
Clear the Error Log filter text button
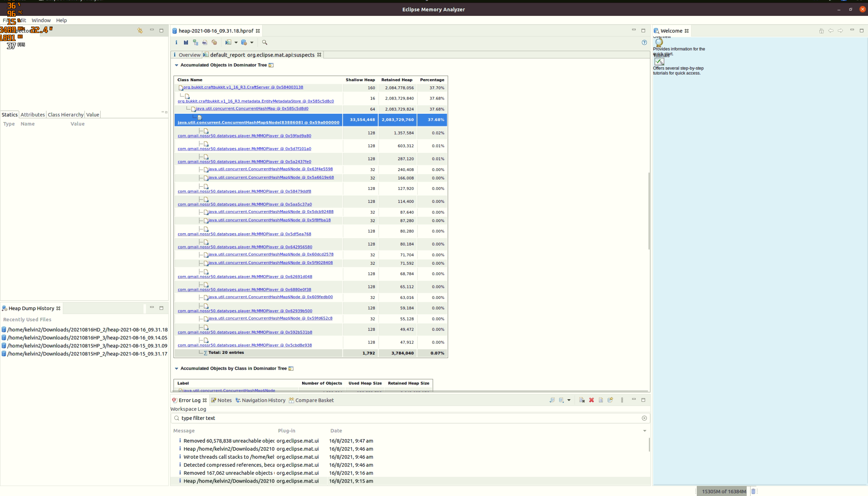(644, 418)
